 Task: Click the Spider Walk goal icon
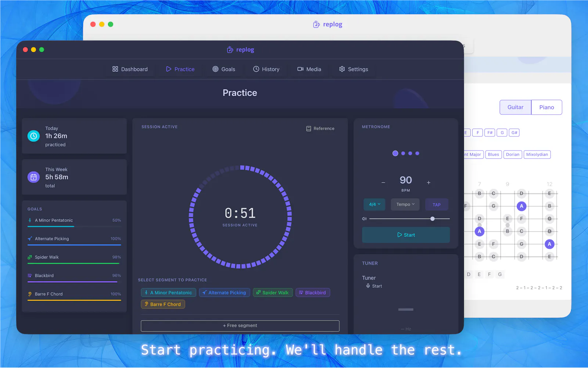click(x=30, y=257)
